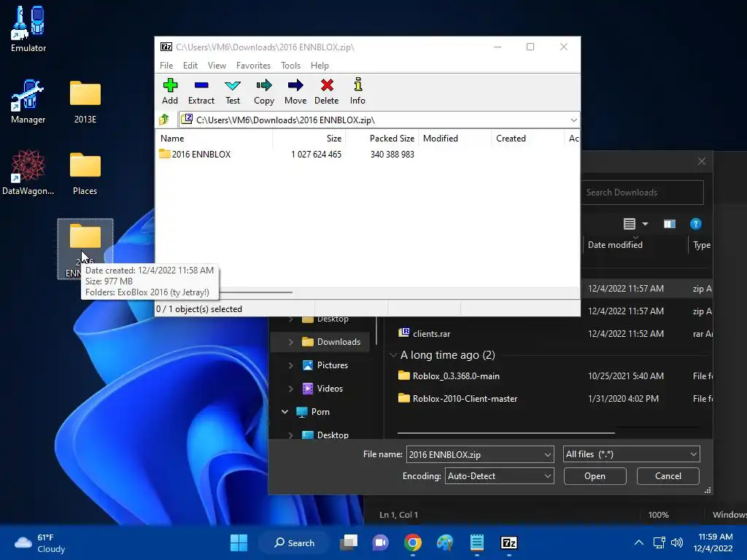Open the All files type filter dropdown

631,454
